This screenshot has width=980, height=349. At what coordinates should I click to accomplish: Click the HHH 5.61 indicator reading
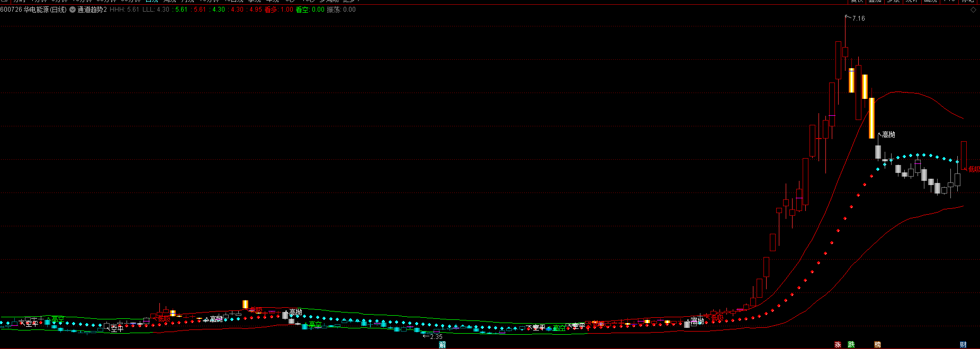pyautogui.click(x=124, y=10)
